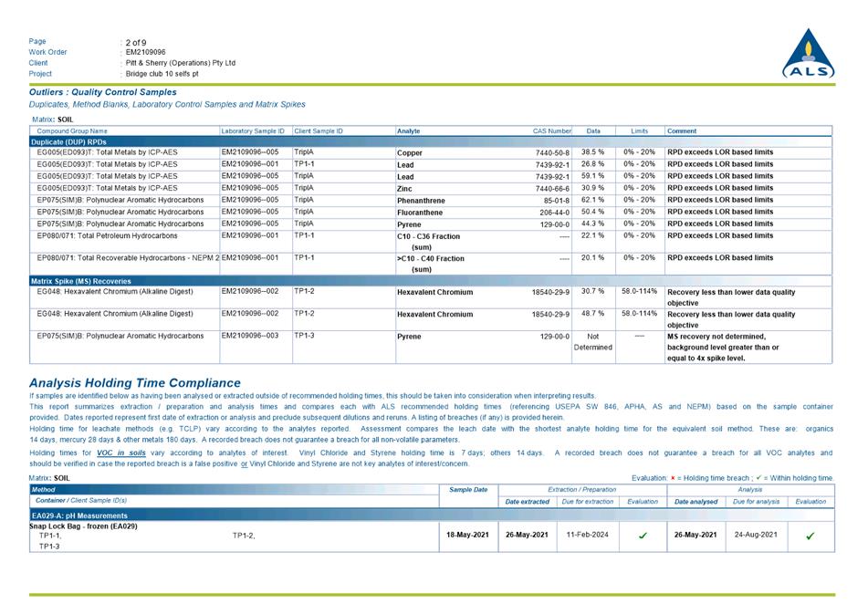
Task: Open the Analysis Holding Time Compliance section
Action: point(137,383)
